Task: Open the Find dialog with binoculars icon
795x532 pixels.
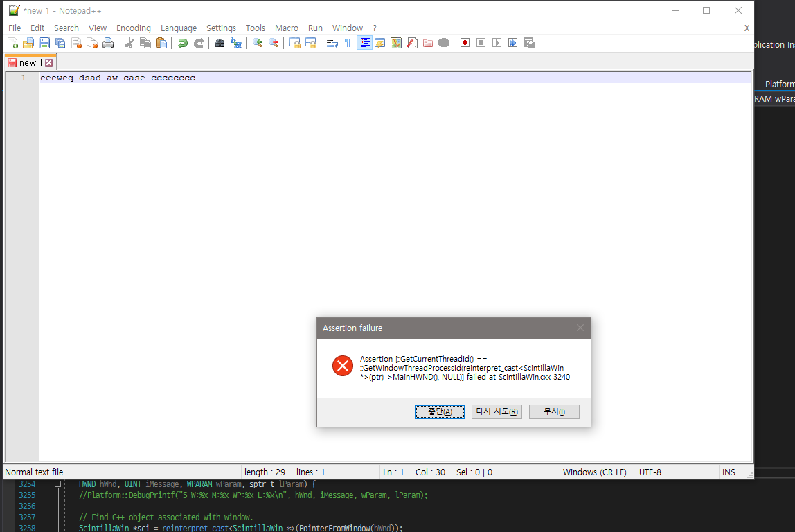Action: click(x=219, y=43)
